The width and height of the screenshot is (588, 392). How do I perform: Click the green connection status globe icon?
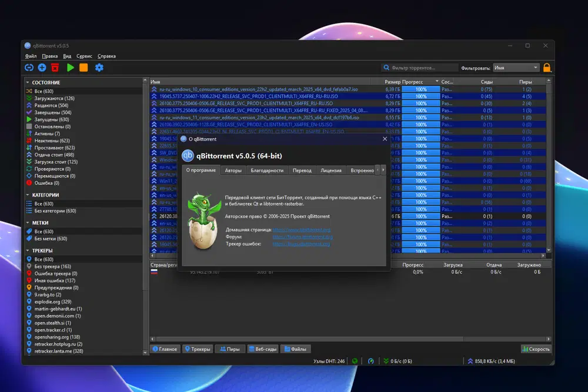click(355, 361)
